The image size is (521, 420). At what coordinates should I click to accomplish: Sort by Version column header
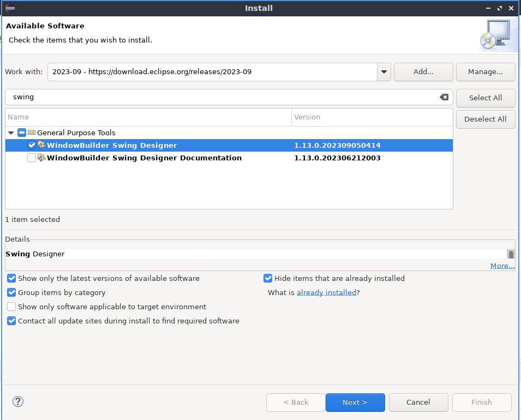pyautogui.click(x=372, y=117)
